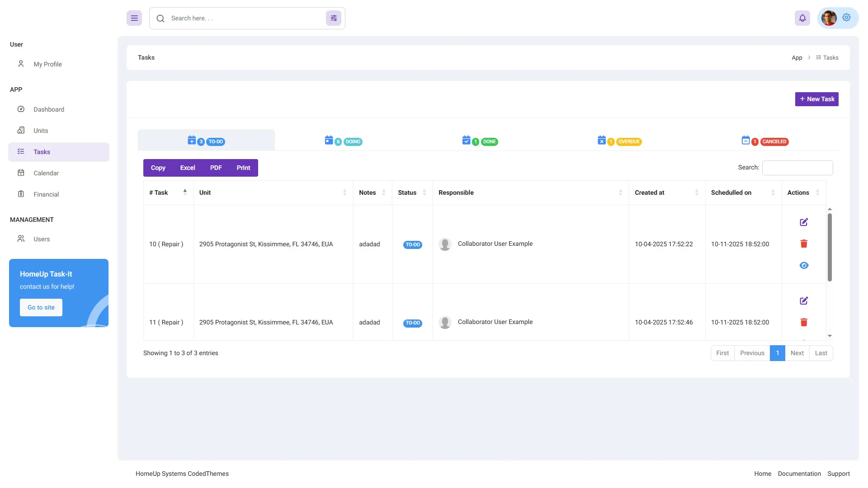
Task: Open Documentation link in footer
Action: click(799, 474)
